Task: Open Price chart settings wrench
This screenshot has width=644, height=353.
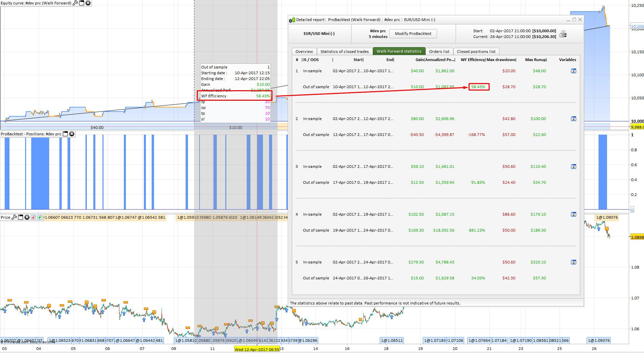Action: pyautogui.click(x=14, y=217)
